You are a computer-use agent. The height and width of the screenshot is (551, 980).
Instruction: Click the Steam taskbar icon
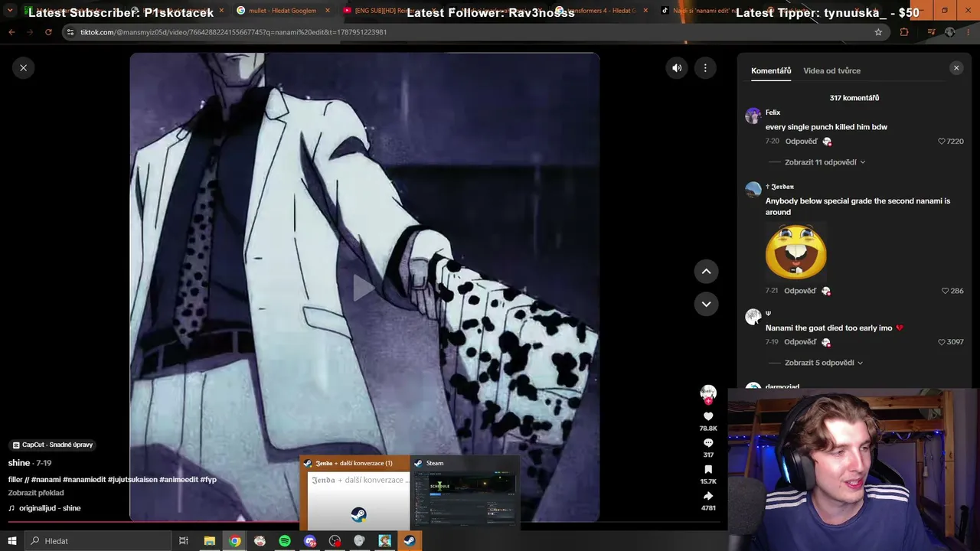(410, 541)
